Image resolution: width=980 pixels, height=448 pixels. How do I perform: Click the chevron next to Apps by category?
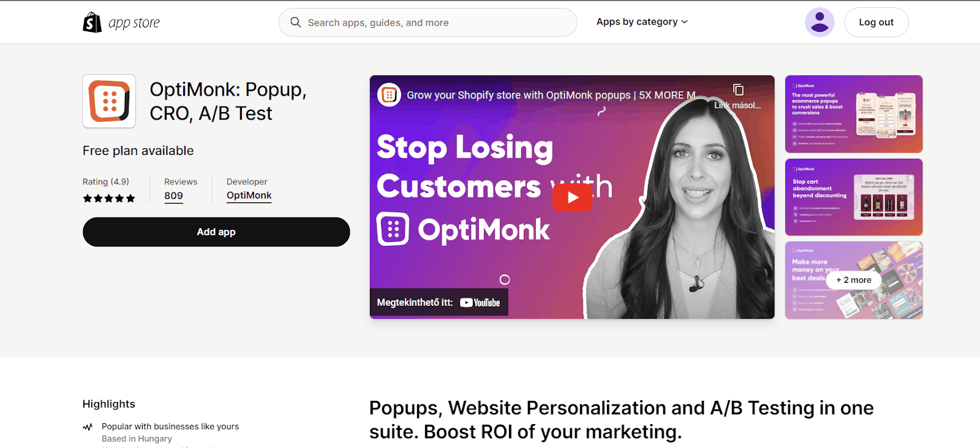pyautogui.click(x=684, y=22)
